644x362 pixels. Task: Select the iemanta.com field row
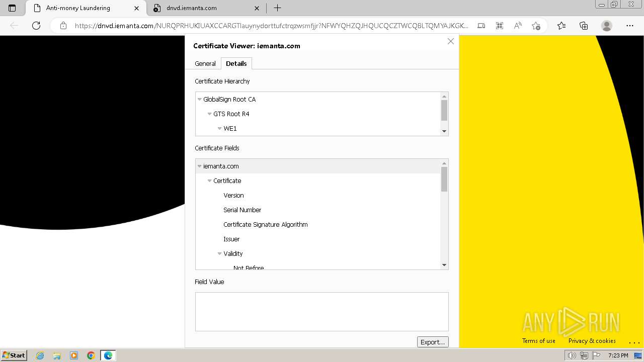coord(318,166)
